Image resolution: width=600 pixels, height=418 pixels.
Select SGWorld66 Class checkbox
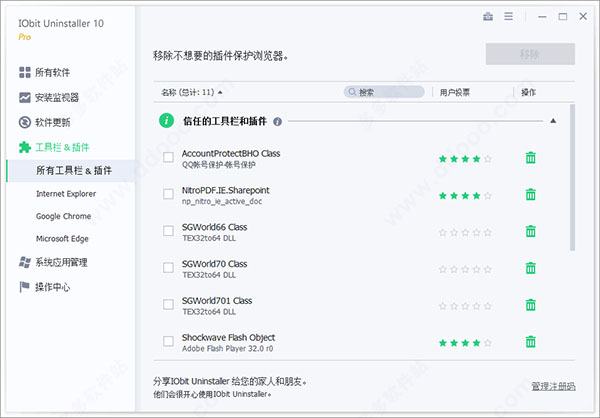click(168, 231)
